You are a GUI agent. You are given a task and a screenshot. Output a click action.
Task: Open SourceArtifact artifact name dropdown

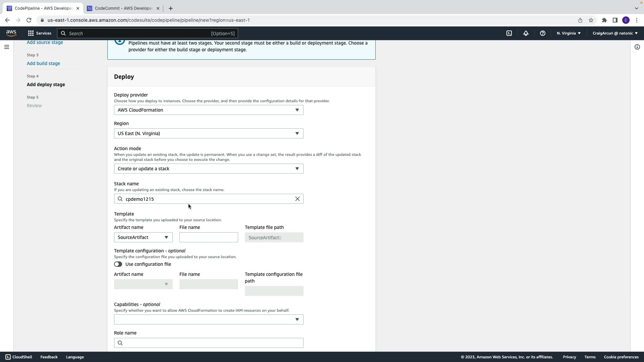[143, 237]
